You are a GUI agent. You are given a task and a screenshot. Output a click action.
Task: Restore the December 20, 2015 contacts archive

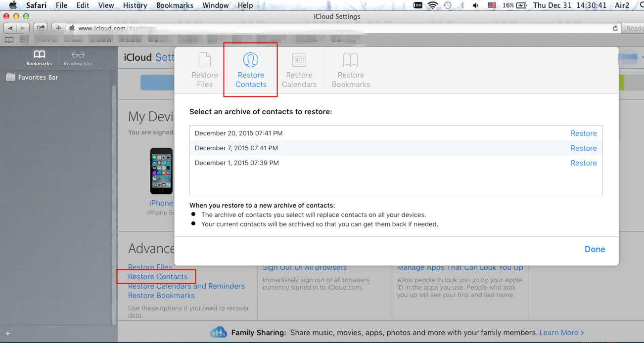(584, 133)
